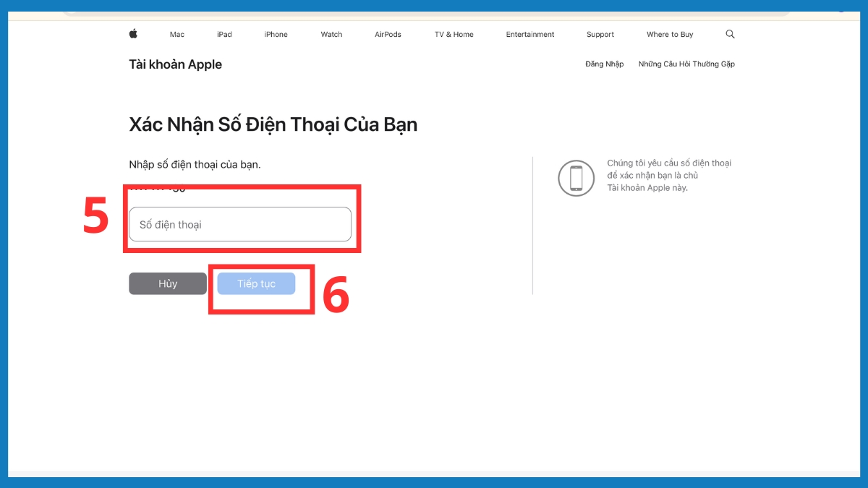Click the Apple logo icon
Screen dimensions: 868x488
133,33
